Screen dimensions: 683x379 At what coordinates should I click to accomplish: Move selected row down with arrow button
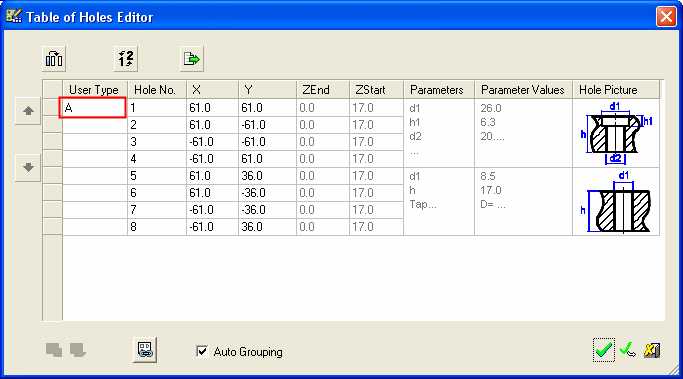28,167
